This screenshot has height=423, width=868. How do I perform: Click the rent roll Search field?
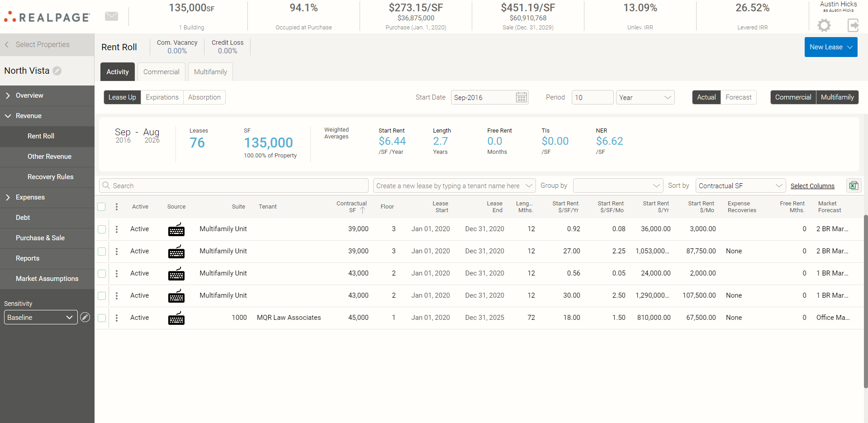pyautogui.click(x=234, y=185)
